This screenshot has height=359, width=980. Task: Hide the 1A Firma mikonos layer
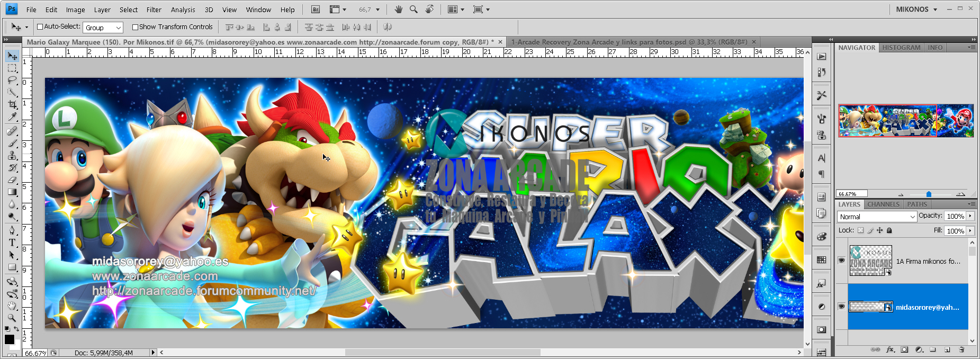pyautogui.click(x=841, y=261)
